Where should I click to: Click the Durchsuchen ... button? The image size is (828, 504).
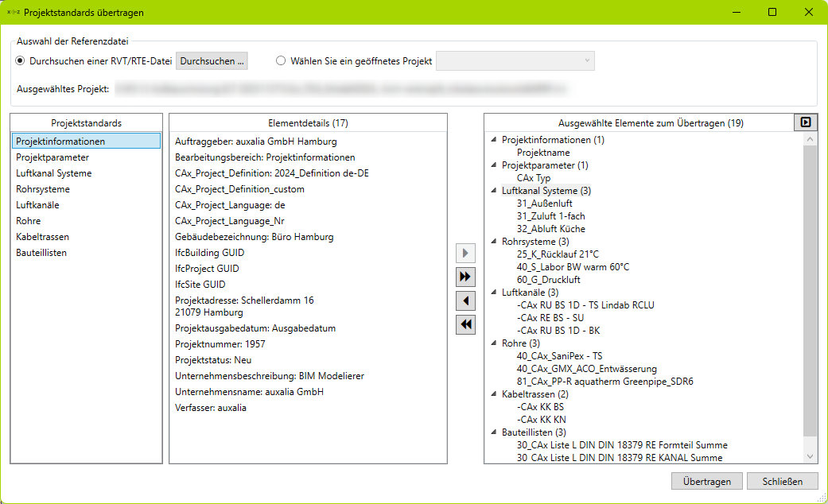point(212,61)
